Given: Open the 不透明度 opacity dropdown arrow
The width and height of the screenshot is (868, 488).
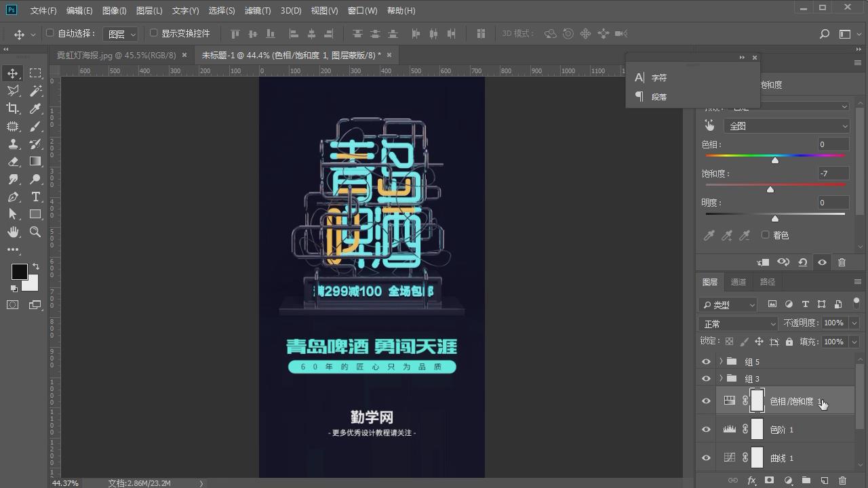Looking at the screenshot, I should coord(854,323).
